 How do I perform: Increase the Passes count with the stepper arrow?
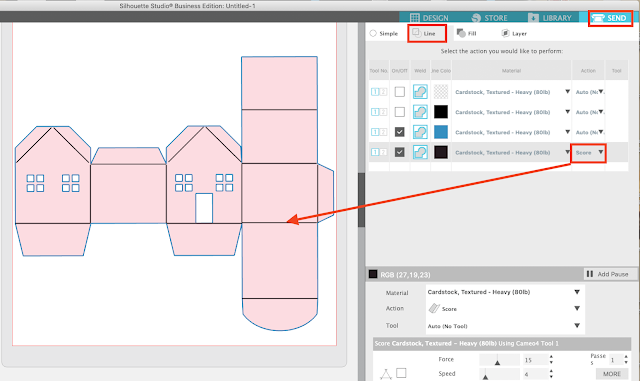click(626, 357)
